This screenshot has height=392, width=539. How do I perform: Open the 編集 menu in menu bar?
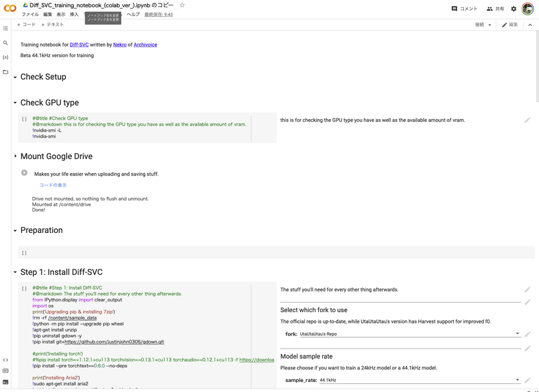[47, 15]
